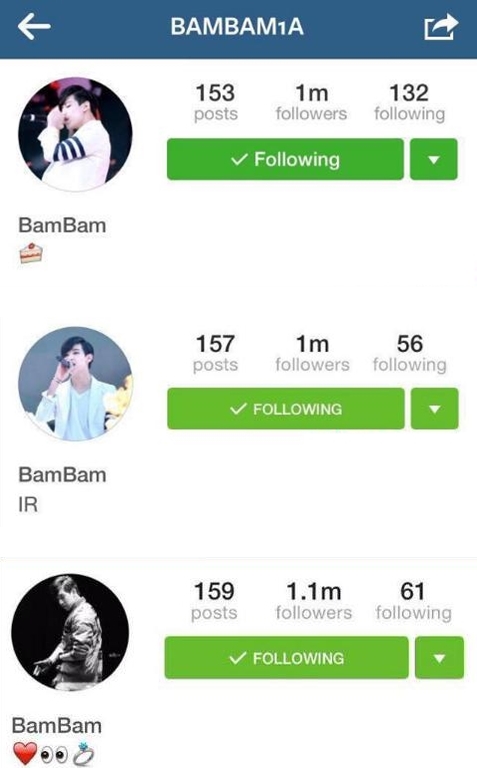The width and height of the screenshot is (477, 768).
Task: Toggle FOLLOWING button beside 159 posts
Action: click(x=286, y=657)
